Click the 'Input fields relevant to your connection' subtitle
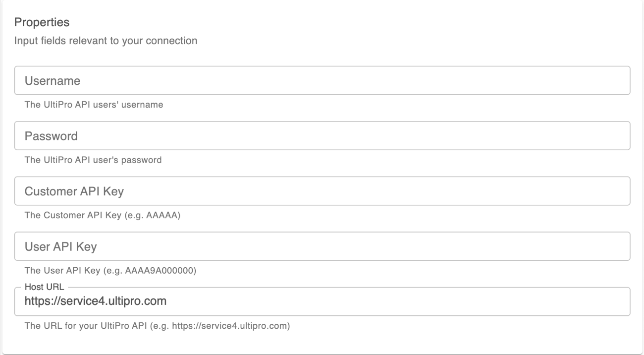This screenshot has width=644, height=355. coord(106,41)
